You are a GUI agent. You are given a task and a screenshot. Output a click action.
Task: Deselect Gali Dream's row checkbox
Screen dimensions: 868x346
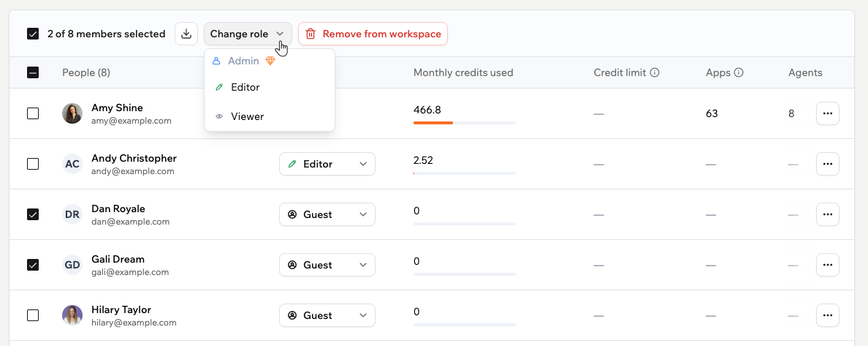33,265
